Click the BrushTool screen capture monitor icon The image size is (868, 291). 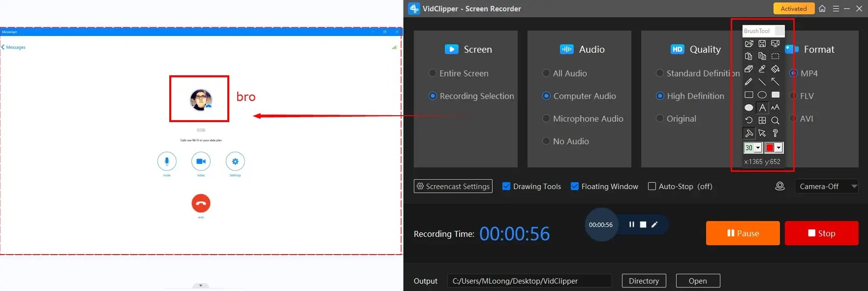point(775,43)
